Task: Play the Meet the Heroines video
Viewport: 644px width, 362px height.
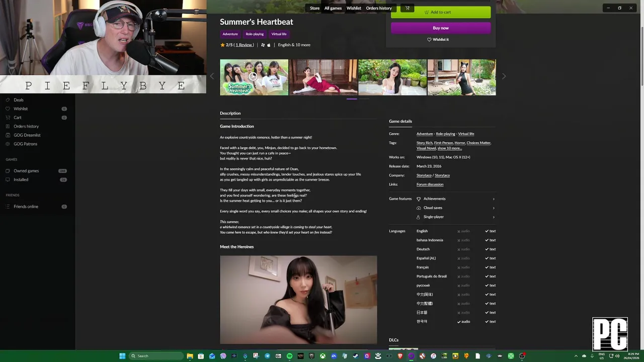Action: pos(298,300)
